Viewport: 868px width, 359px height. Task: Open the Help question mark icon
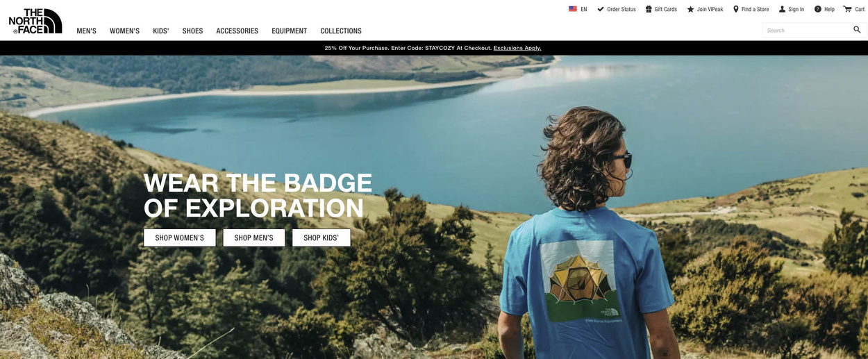pyautogui.click(x=818, y=9)
